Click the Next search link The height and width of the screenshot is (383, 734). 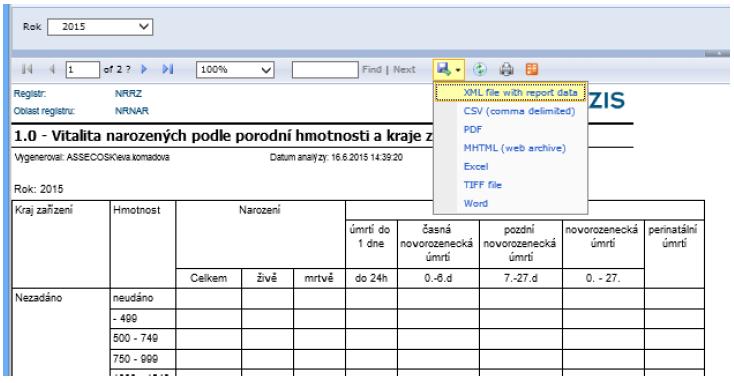pos(404,70)
